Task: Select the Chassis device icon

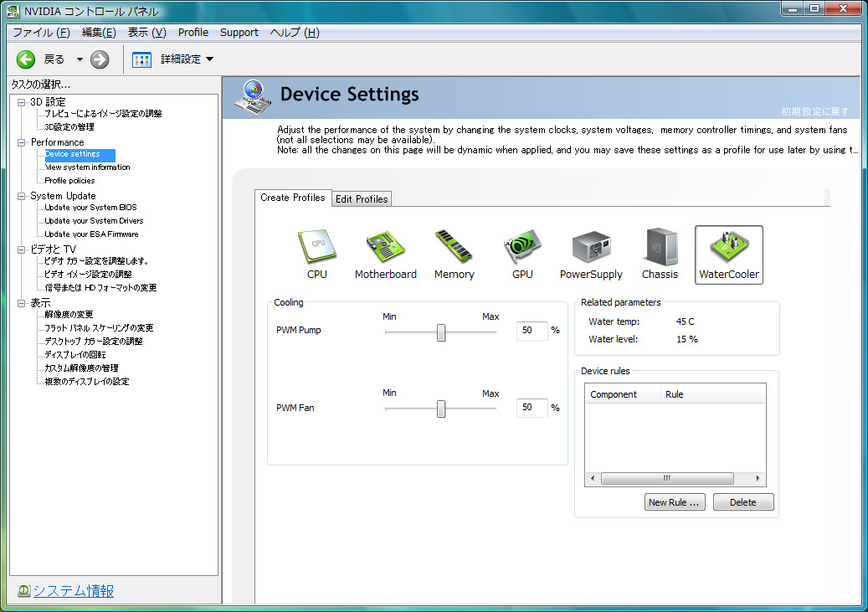Action: click(x=660, y=255)
